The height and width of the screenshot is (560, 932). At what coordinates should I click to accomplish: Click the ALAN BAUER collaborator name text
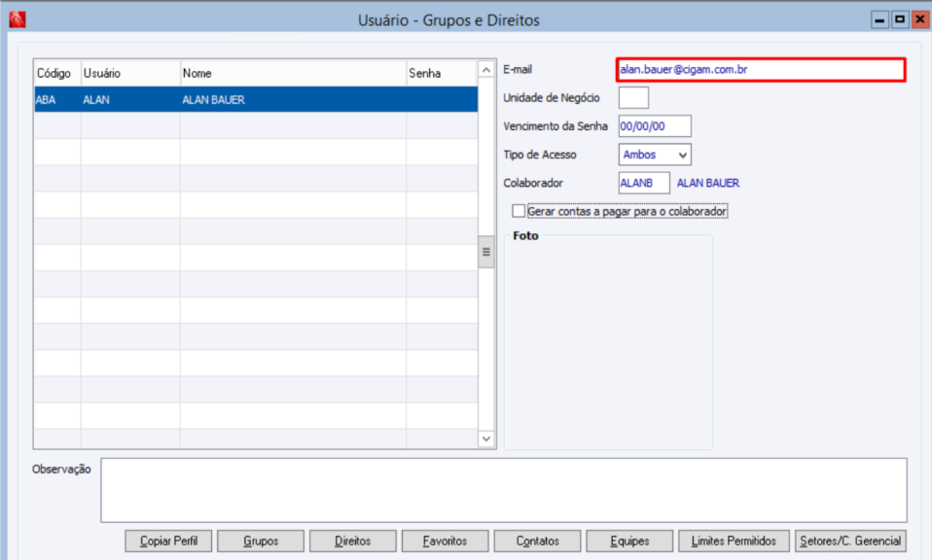[708, 183]
